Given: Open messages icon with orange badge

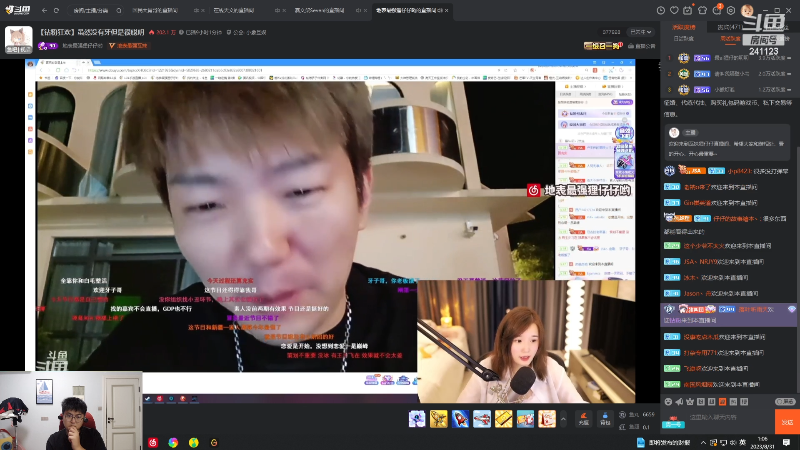Looking at the screenshot, I should pos(717,10).
